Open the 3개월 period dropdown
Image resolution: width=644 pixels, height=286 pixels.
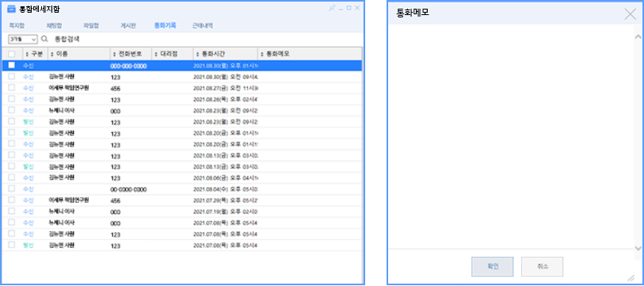coord(23,40)
